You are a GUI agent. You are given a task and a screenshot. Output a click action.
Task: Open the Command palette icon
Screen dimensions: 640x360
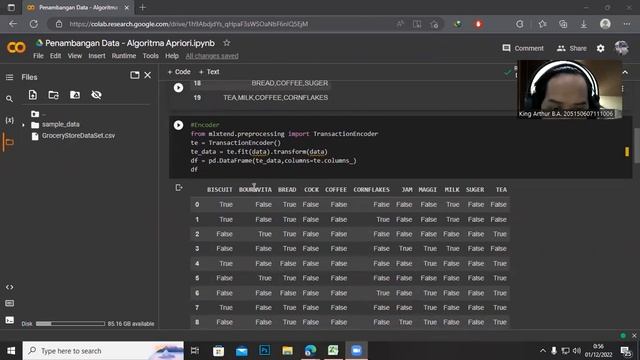(9, 303)
